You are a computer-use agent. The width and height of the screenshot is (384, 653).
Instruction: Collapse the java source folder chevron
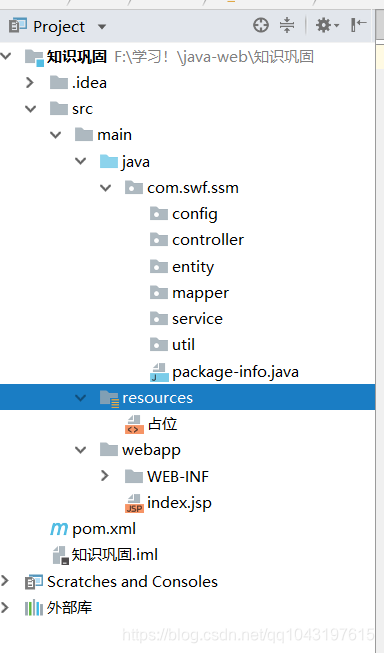tap(80, 161)
